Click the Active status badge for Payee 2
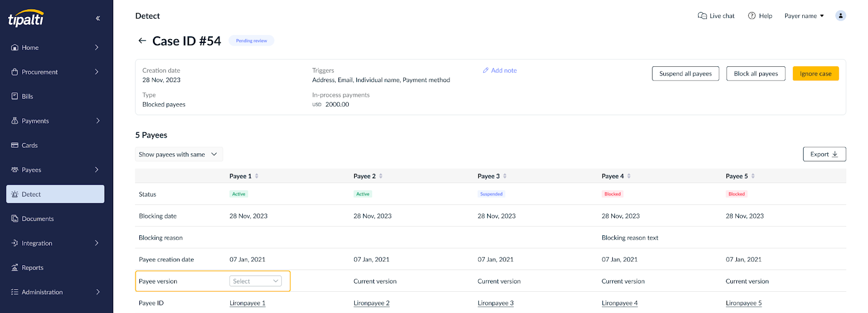This screenshot has height=313, width=868. tap(363, 194)
